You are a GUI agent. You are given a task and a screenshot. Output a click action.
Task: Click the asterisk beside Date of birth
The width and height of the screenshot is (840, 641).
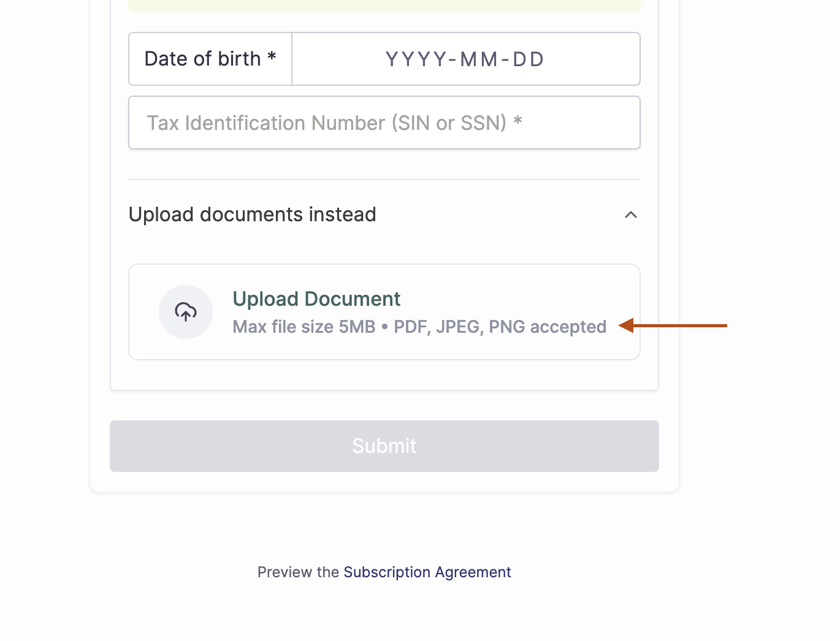coord(272,58)
